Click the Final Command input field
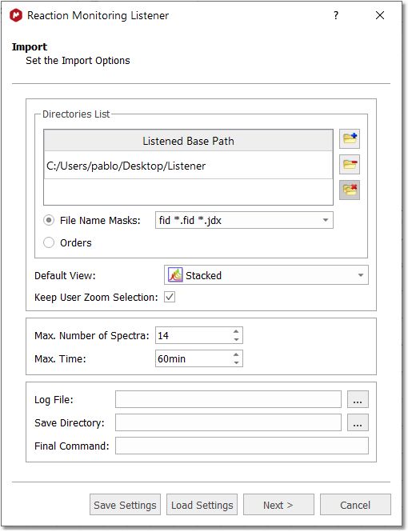The height and width of the screenshot is (532, 408). (242, 446)
